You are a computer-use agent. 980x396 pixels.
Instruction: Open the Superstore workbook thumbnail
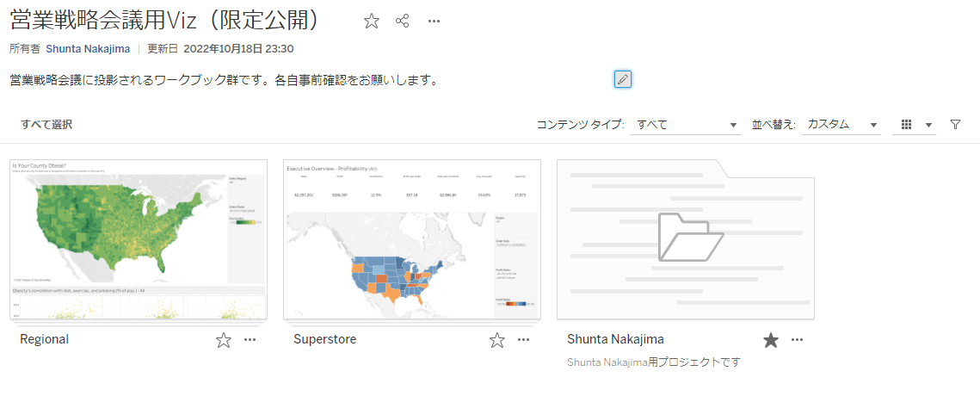click(412, 239)
